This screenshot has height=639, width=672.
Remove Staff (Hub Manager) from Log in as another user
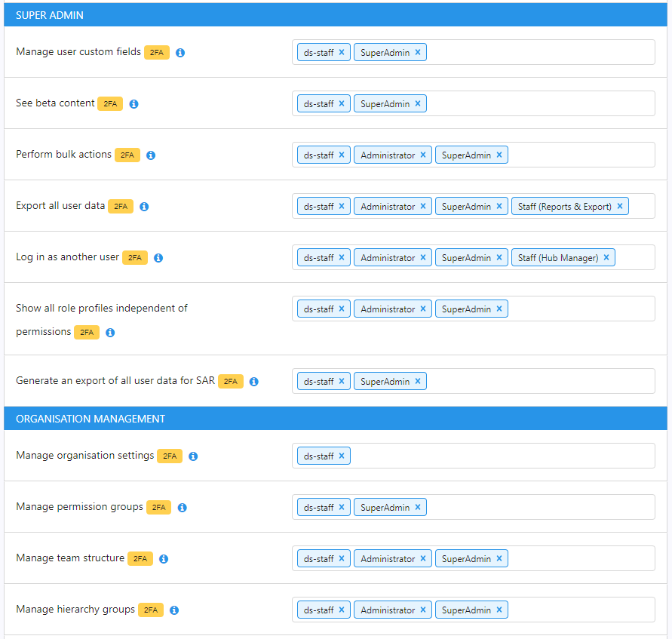coord(606,257)
